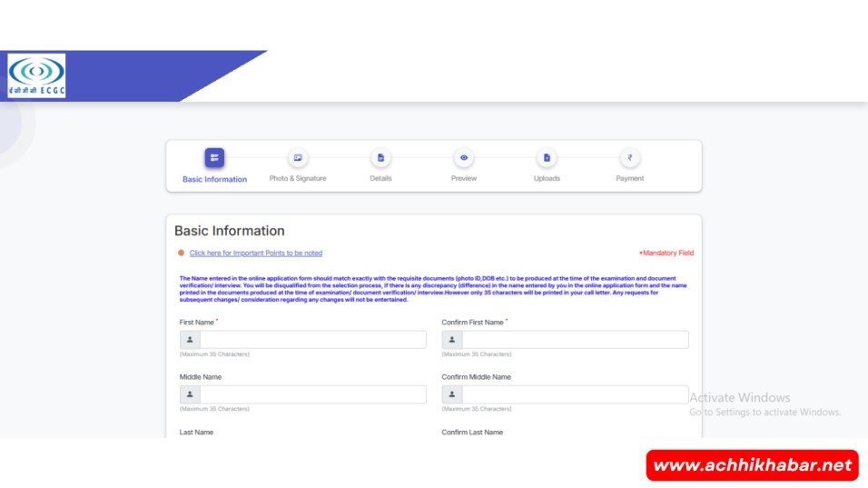Switch to the Photo & Signature tab label
868x488 pixels.
click(x=298, y=179)
